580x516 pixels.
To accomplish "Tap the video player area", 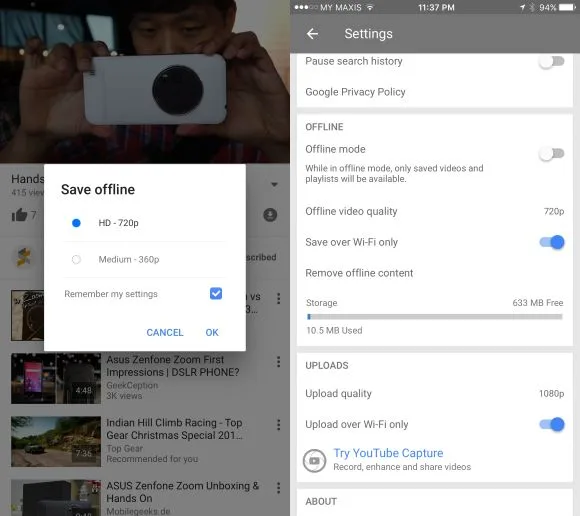I will pyautogui.click(x=145, y=81).
